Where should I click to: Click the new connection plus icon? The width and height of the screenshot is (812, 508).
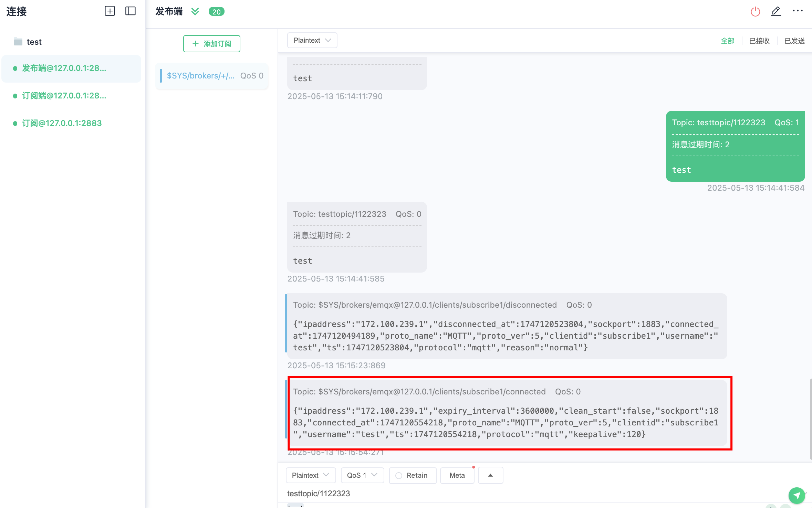[x=110, y=11]
